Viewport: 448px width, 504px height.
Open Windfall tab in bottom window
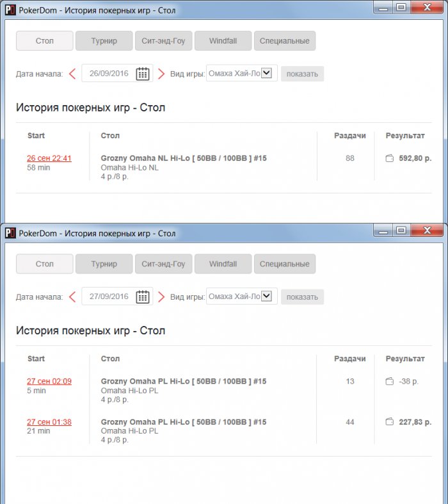[x=223, y=264]
